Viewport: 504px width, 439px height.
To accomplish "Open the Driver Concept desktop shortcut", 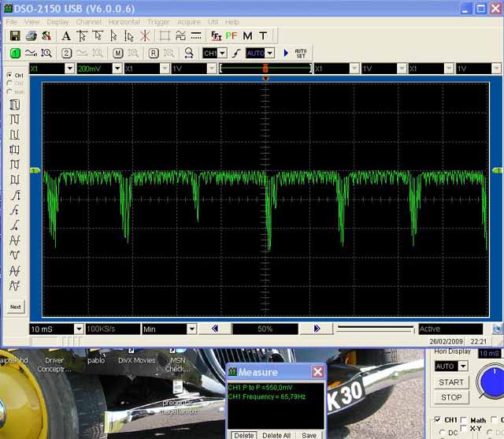I will point(54,365).
